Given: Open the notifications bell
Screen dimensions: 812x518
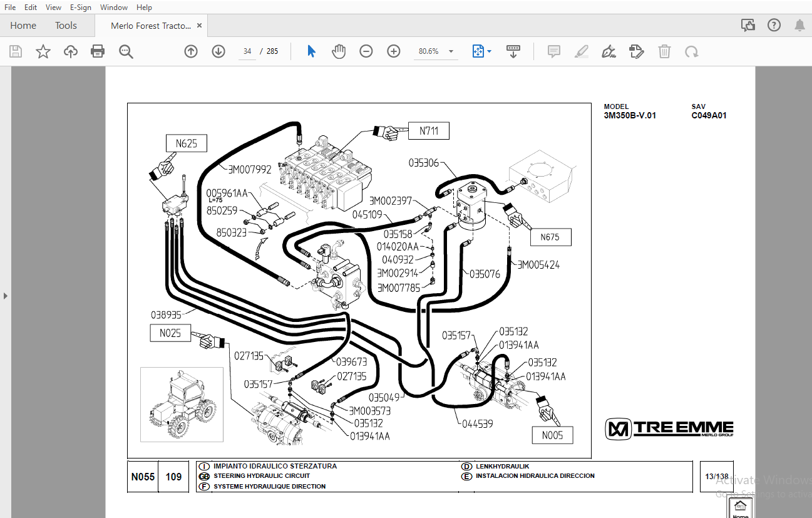Looking at the screenshot, I should tap(799, 26).
